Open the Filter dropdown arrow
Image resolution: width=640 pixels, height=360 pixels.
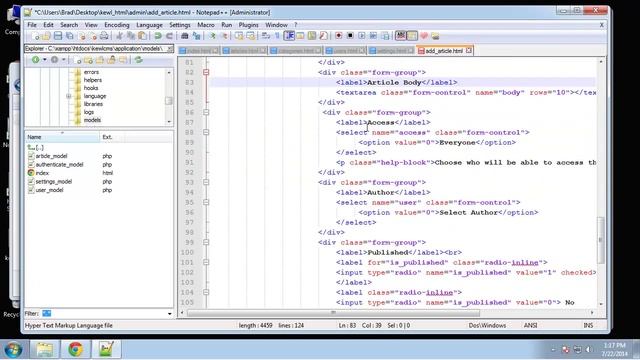click(169, 313)
